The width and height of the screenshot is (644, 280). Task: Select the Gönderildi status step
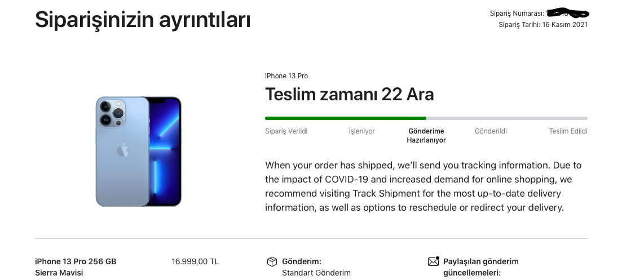(x=491, y=131)
